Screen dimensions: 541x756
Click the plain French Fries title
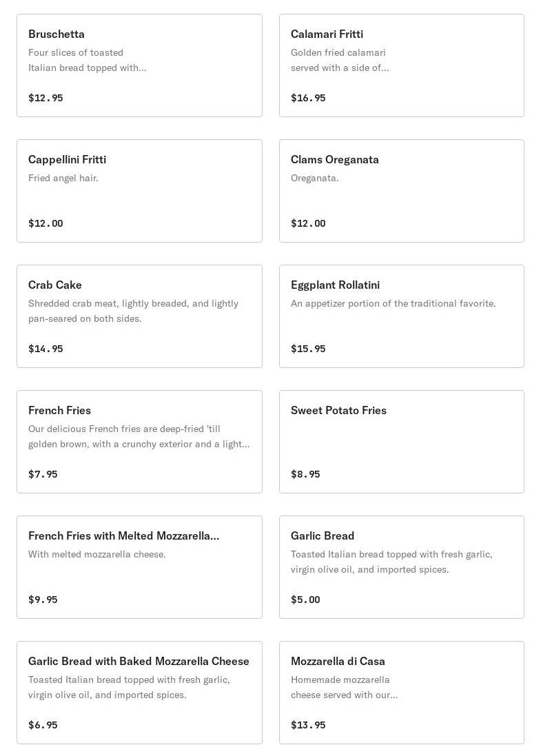[59, 411]
